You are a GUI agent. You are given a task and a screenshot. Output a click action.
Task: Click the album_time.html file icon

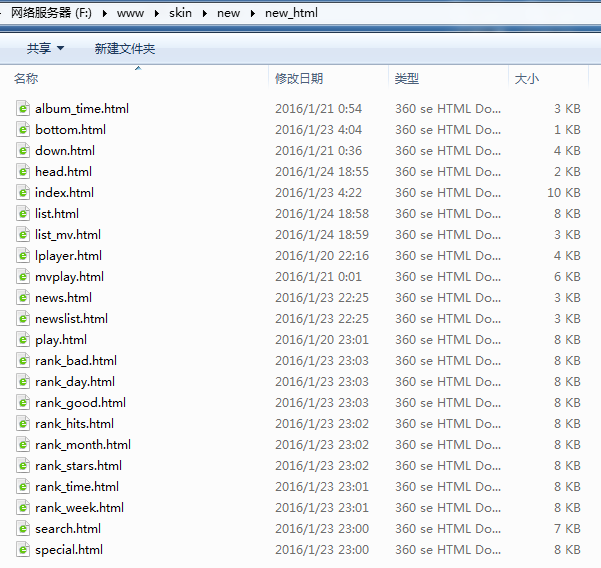coord(23,108)
